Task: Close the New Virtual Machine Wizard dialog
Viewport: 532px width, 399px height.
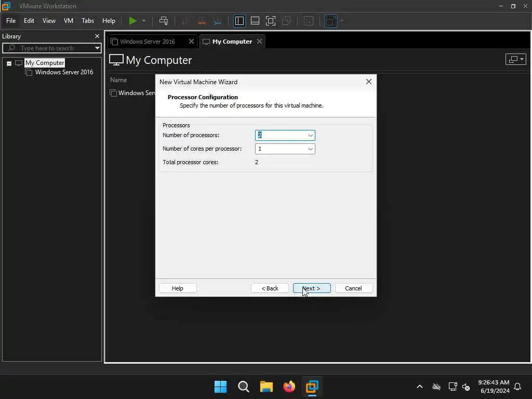Action: pos(369,82)
